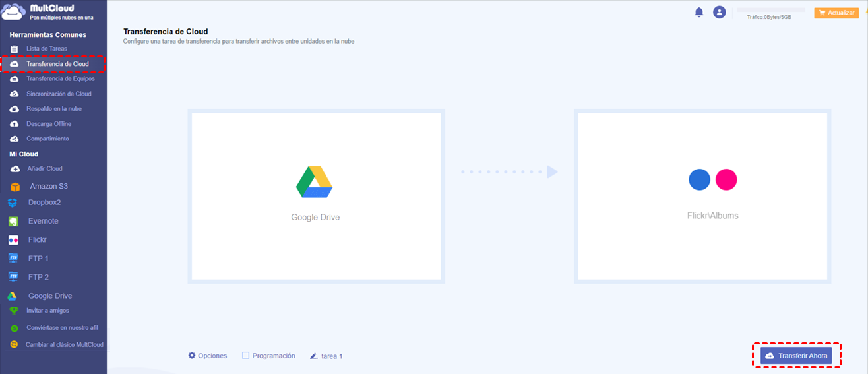Click the FTP 1 icon
868x374 pixels.
13,258
